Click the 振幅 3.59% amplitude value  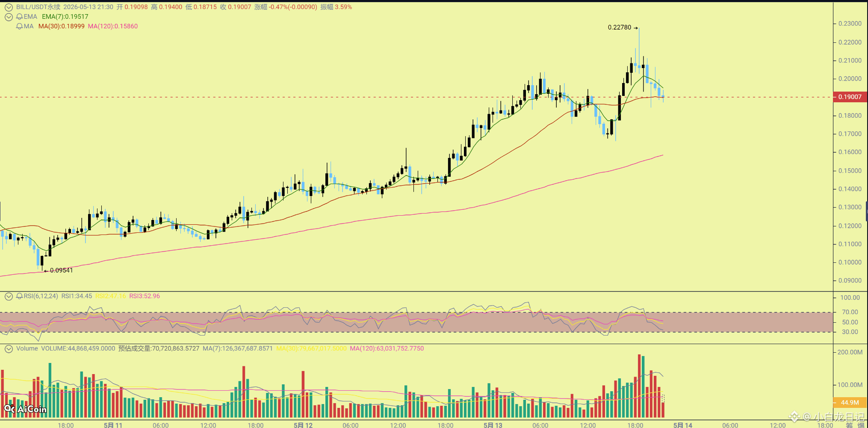tap(336, 7)
